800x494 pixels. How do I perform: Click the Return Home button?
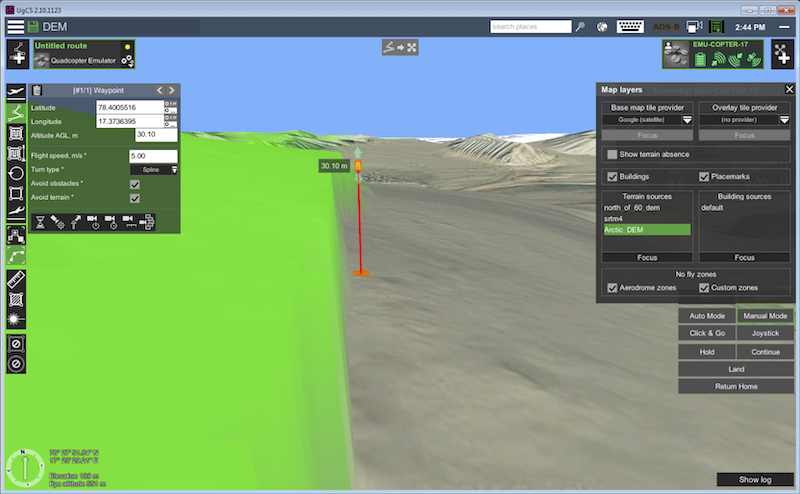pos(736,386)
